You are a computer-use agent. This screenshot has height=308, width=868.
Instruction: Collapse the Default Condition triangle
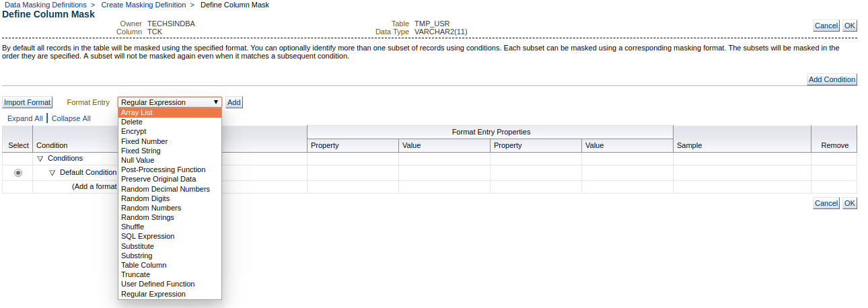52,173
